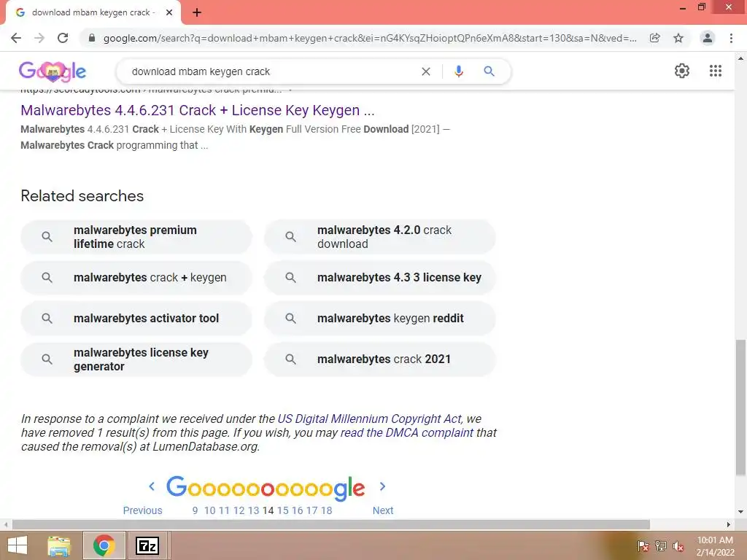Select related search 'malwarebytes crack + keygen'
747x560 pixels.
point(136,278)
